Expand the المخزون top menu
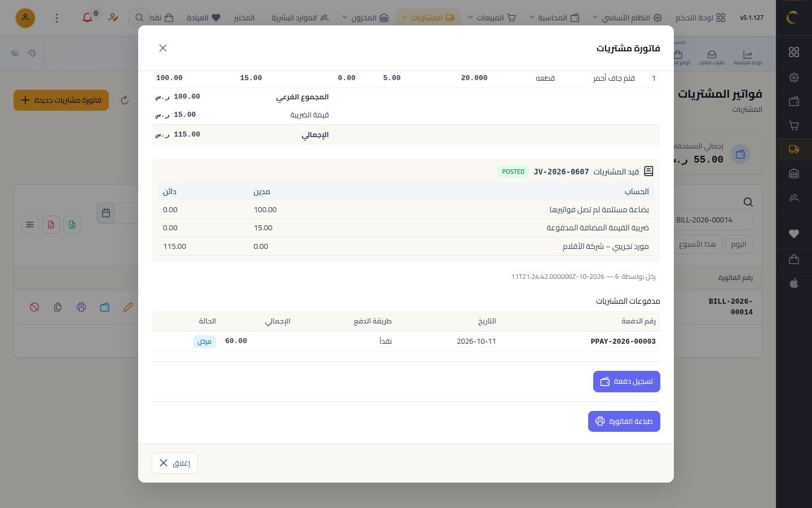Image resolution: width=812 pixels, height=508 pixels. [x=365, y=18]
